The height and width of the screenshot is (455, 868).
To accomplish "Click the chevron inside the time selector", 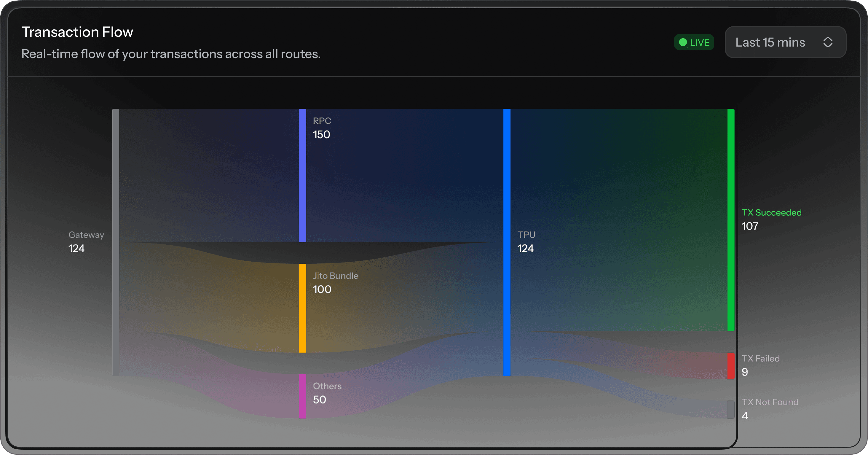I will point(829,42).
